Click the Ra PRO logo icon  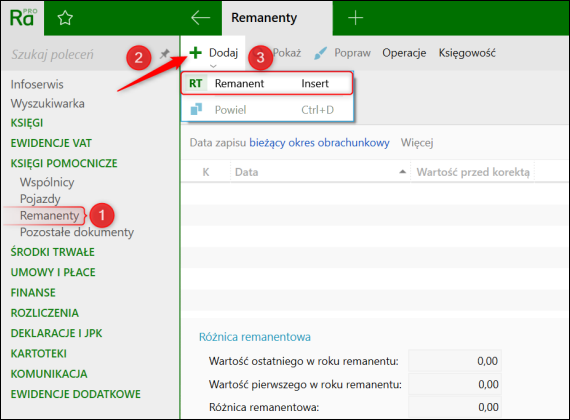coord(23,18)
